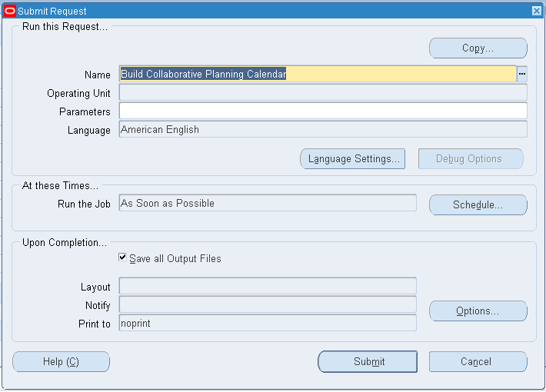
Task: Close the Submit Request window
Action: (537, 11)
